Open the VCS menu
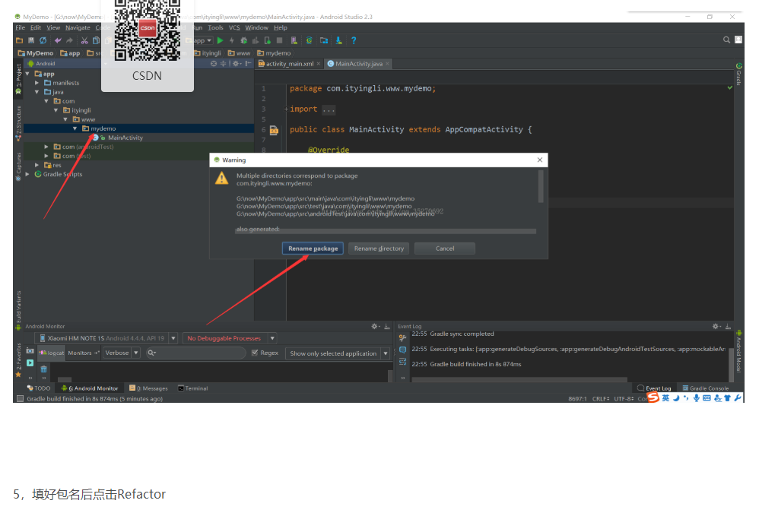This screenshot has height=532, width=759. (234, 27)
